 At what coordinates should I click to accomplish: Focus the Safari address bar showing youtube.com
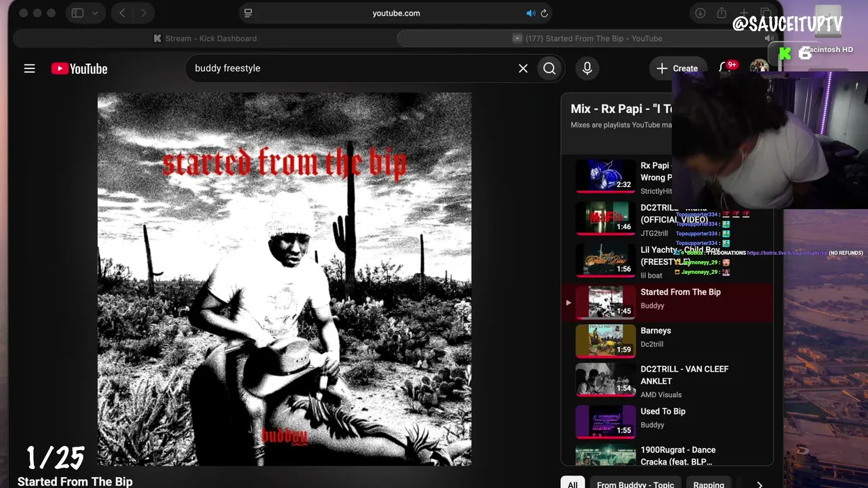point(396,13)
